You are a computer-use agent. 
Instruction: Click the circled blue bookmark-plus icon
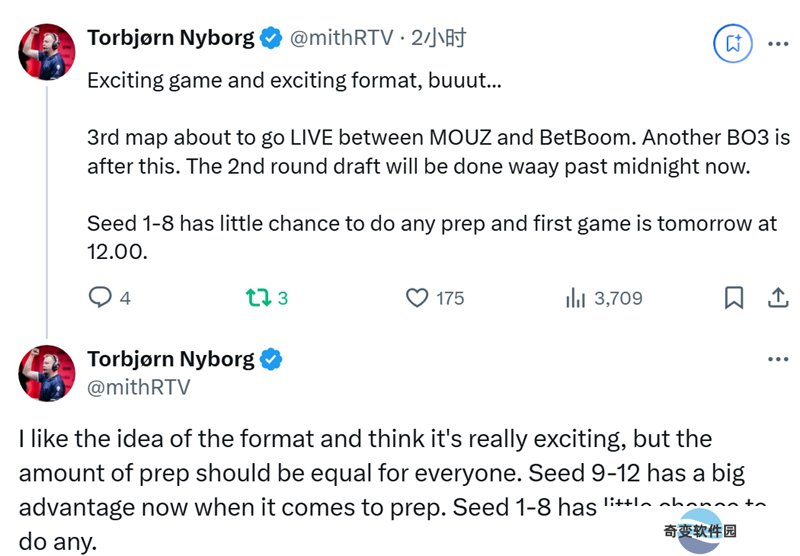[733, 43]
